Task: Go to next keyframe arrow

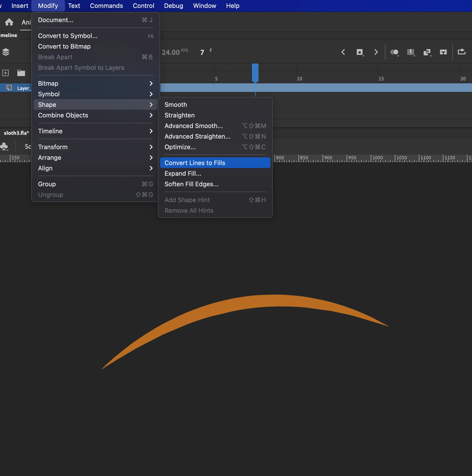Action: tap(376, 52)
